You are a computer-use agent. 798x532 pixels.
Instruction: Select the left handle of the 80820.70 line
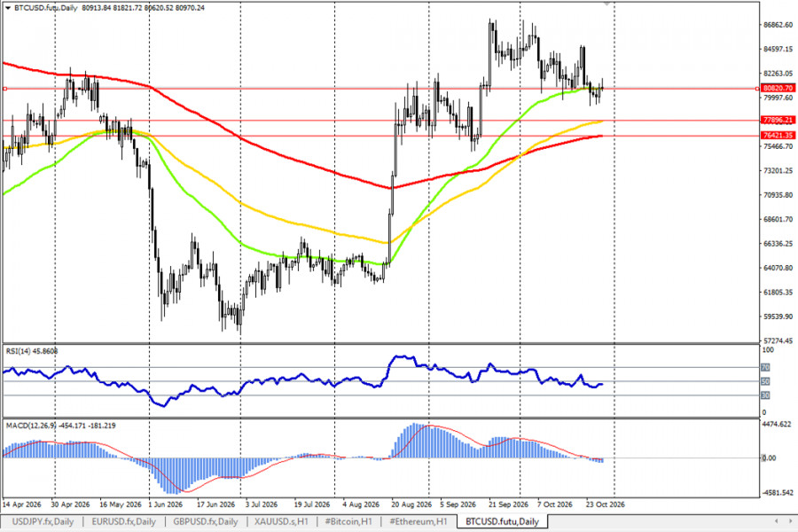(4, 89)
